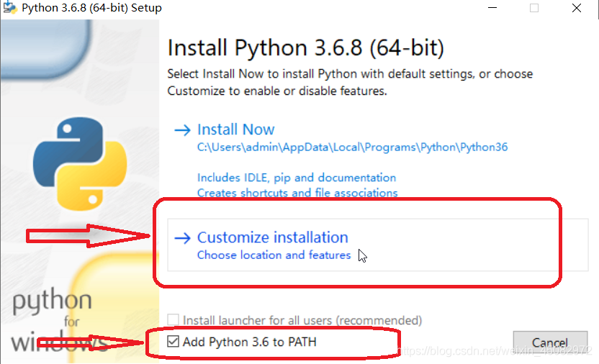The image size is (599, 364).
Task: Uncheck Add Python 3.6 to PATH
Action: 173,341
